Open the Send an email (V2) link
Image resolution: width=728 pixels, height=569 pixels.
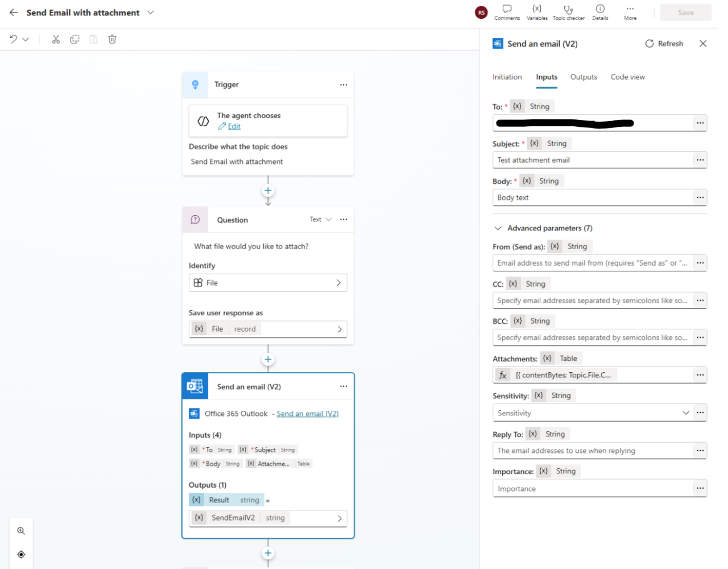pyautogui.click(x=307, y=414)
